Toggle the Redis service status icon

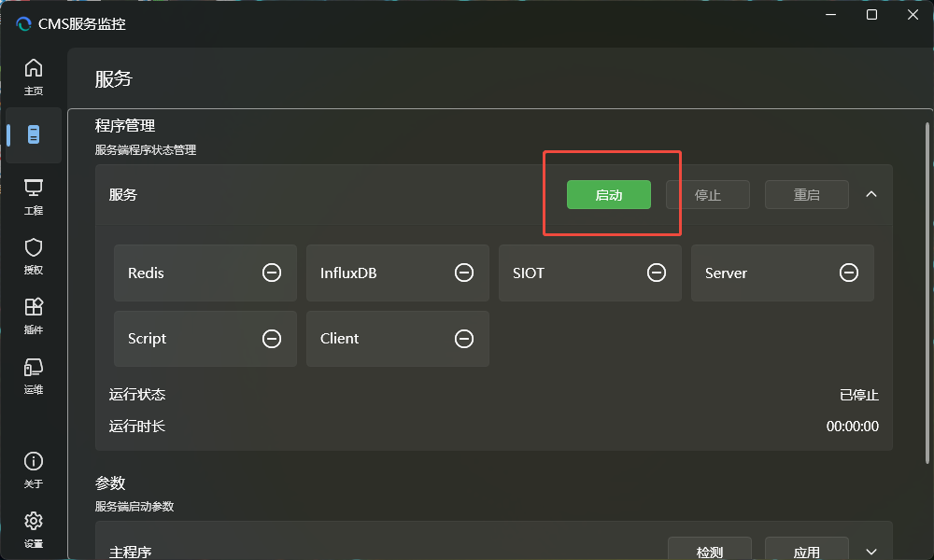click(x=272, y=273)
